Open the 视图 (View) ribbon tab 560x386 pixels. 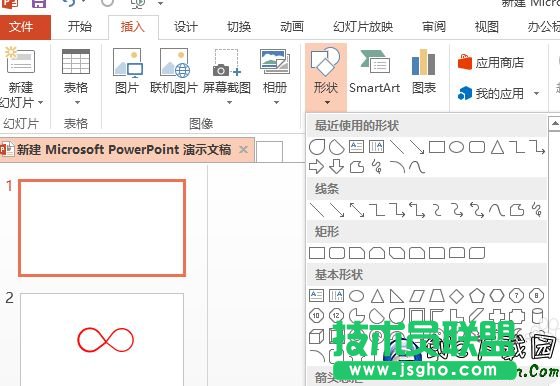(x=487, y=27)
